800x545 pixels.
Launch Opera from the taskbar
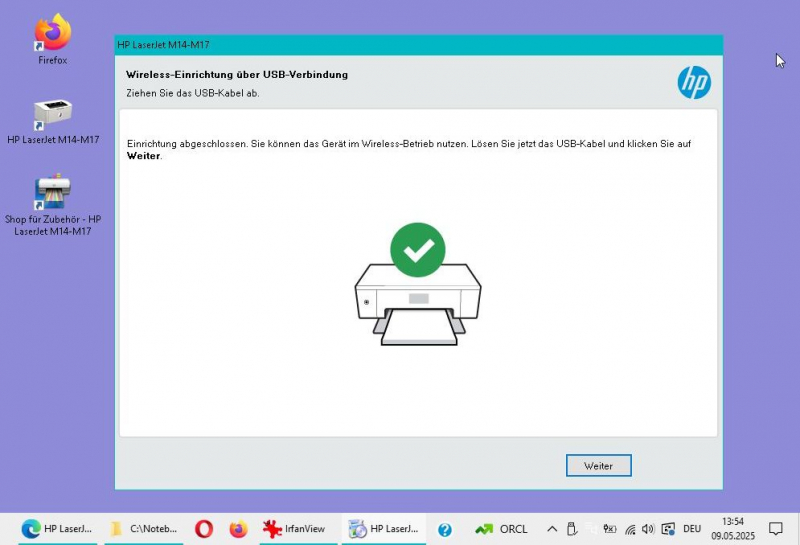(204, 529)
